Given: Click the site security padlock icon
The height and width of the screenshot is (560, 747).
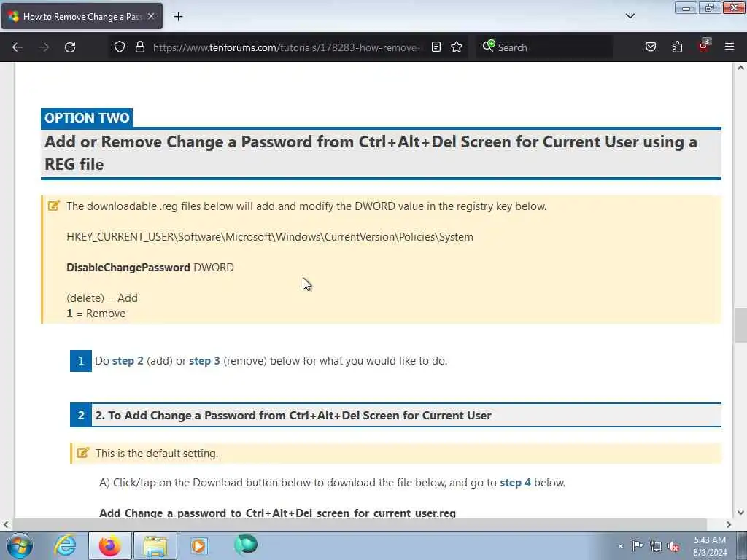Looking at the screenshot, I should click(139, 47).
